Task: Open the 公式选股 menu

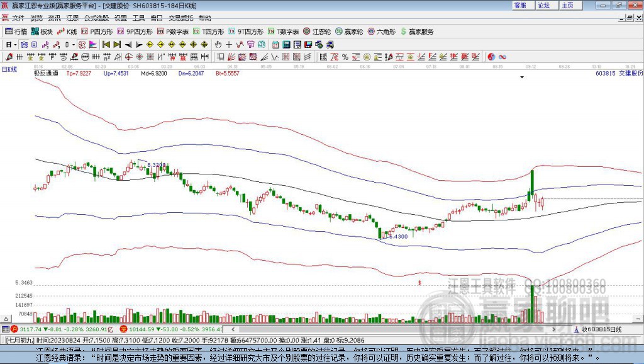Action: (x=96, y=18)
